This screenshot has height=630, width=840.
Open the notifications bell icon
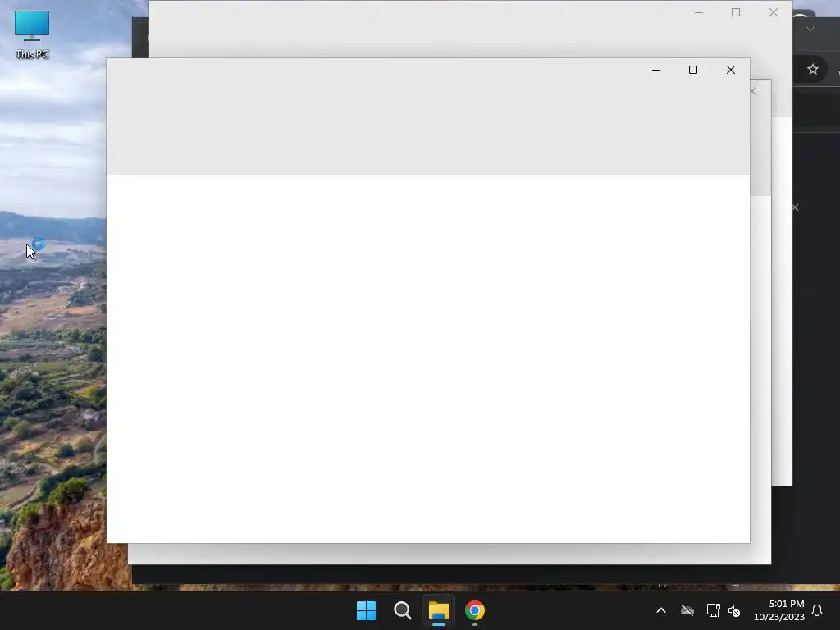pyautogui.click(x=818, y=610)
